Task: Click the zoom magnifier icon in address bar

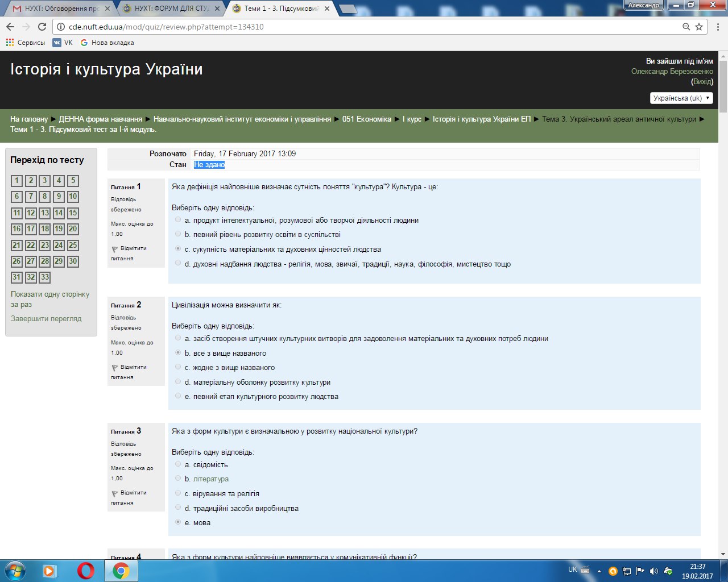Action: [x=686, y=27]
